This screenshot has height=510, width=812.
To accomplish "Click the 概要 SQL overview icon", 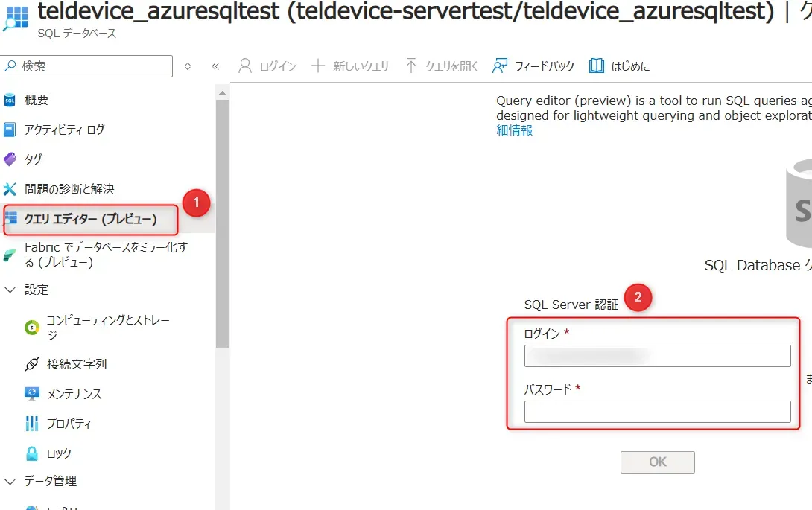I will click(x=10, y=101).
